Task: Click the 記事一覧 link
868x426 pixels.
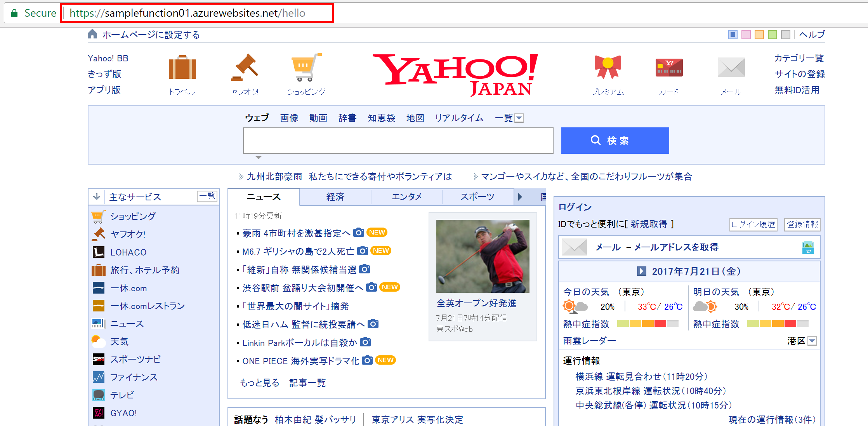Action: pos(307,383)
